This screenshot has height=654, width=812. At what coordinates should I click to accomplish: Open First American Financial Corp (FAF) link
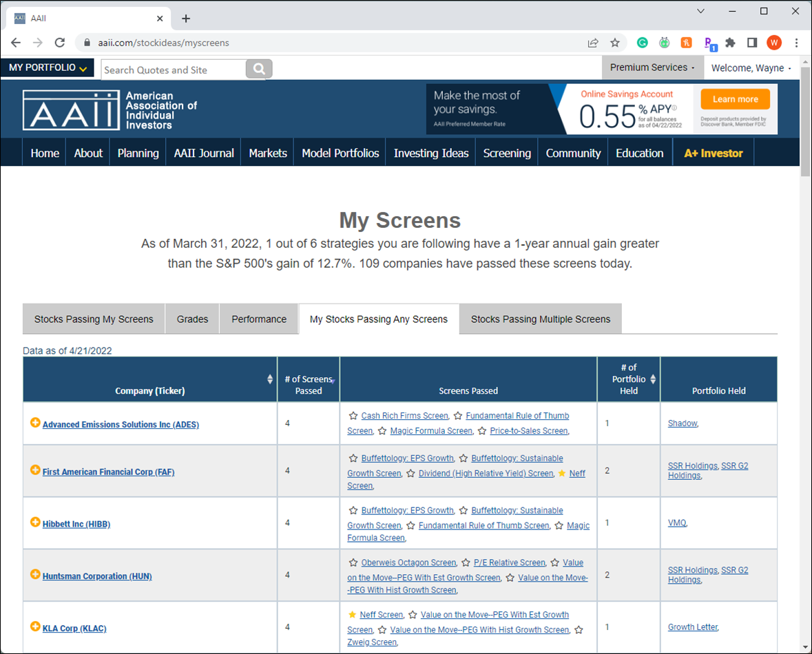pos(108,472)
